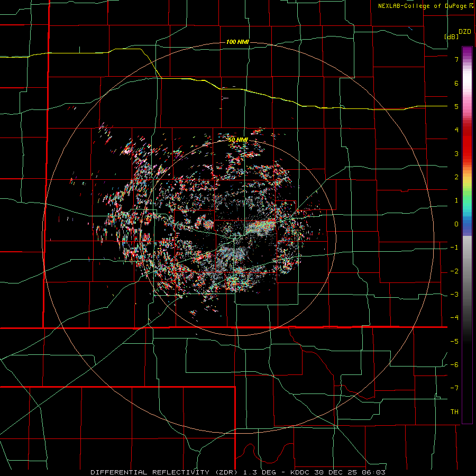Click the 1 value on color scale

[456, 200]
